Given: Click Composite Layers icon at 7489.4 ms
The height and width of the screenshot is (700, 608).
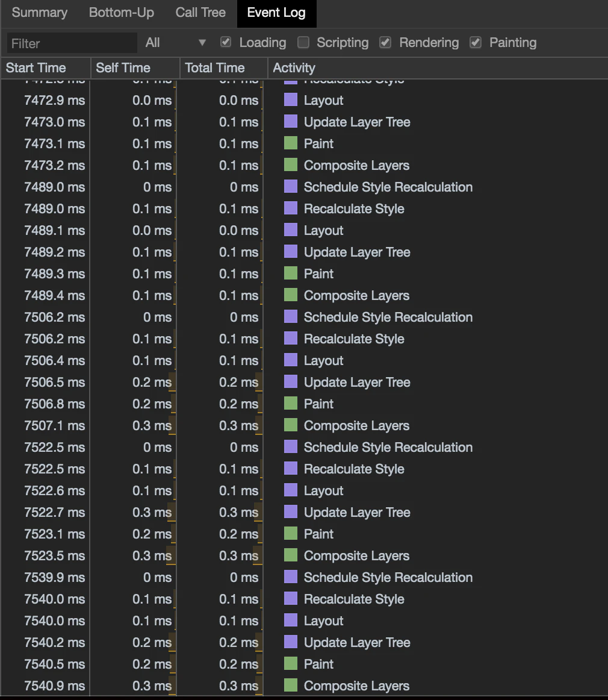Looking at the screenshot, I should pos(291,295).
